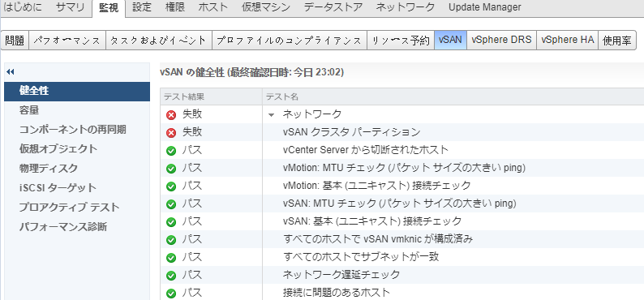
Task: Click green pass icon for vMotion: 基本 接続チェック
Action: (x=171, y=186)
